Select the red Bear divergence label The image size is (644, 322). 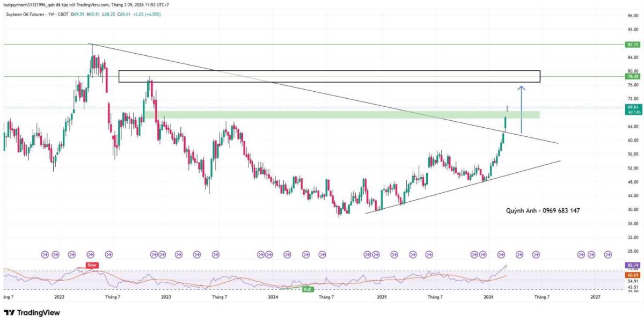tap(91, 265)
